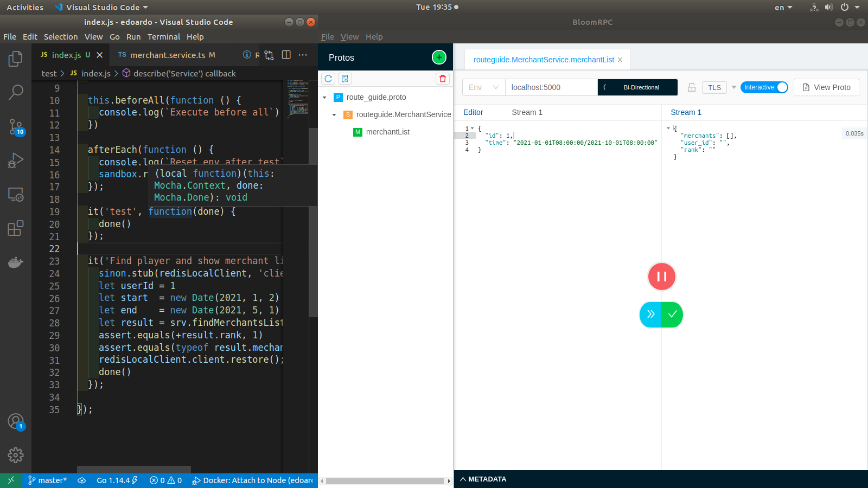Open VS Code Terminal menu

point(164,37)
